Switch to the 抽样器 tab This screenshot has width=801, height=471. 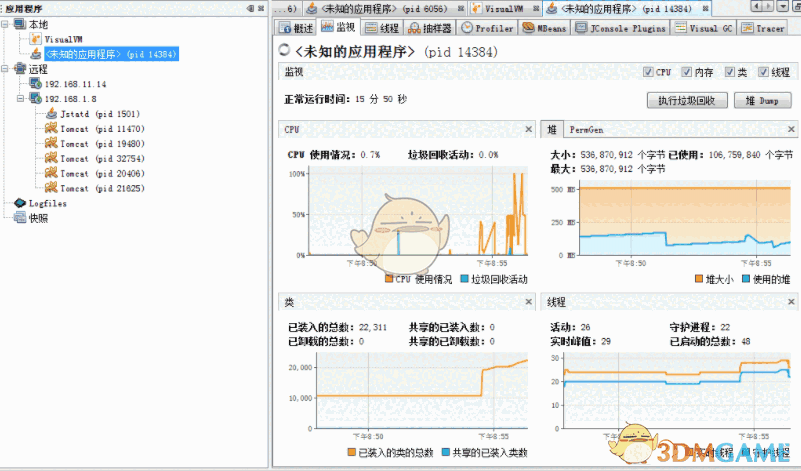pyautogui.click(x=430, y=28)
